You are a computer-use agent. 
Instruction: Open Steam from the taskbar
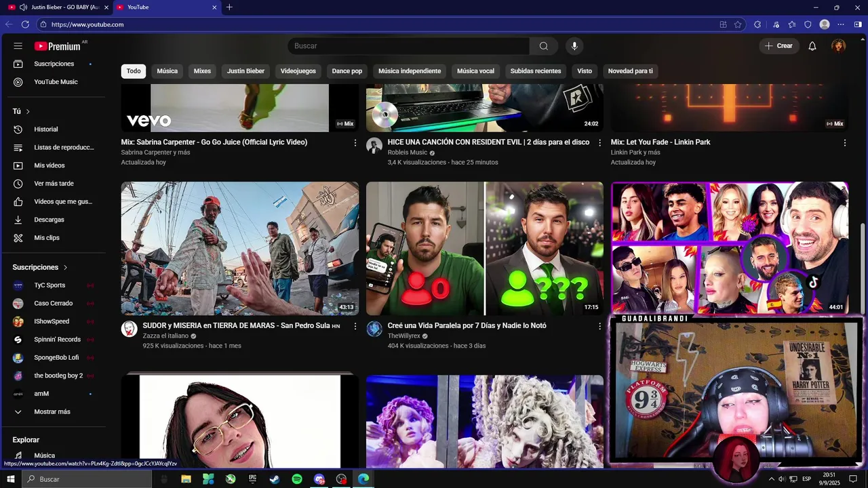point(275,479)
